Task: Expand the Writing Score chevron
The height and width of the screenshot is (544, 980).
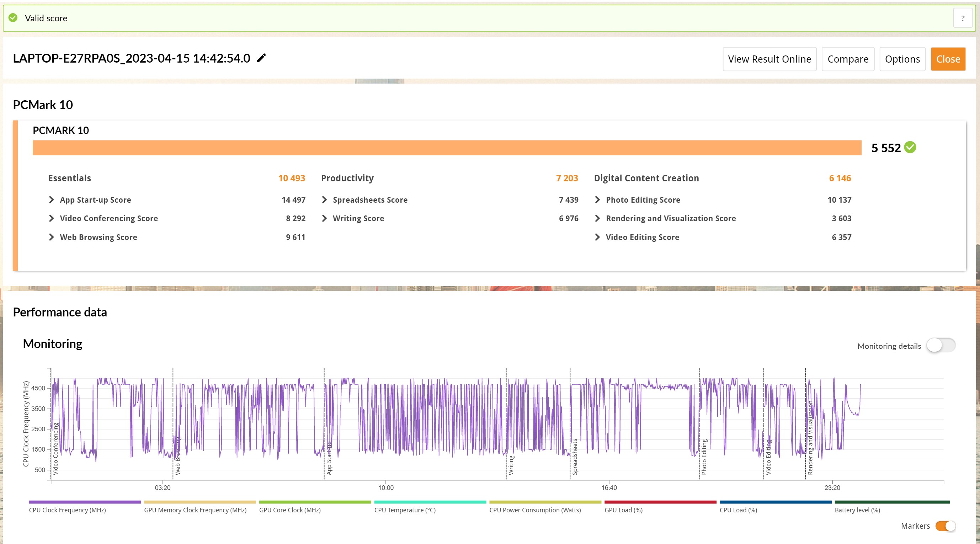Action: point(325,218)
